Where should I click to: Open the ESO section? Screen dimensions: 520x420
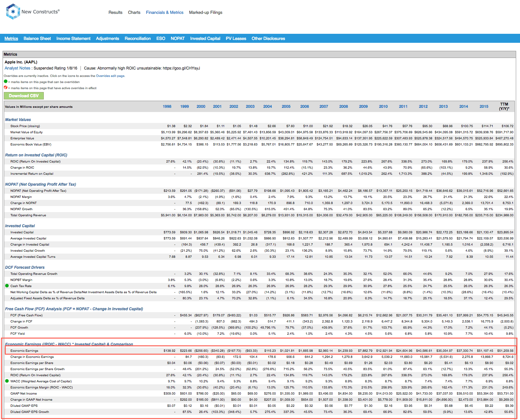click(161, 39)
